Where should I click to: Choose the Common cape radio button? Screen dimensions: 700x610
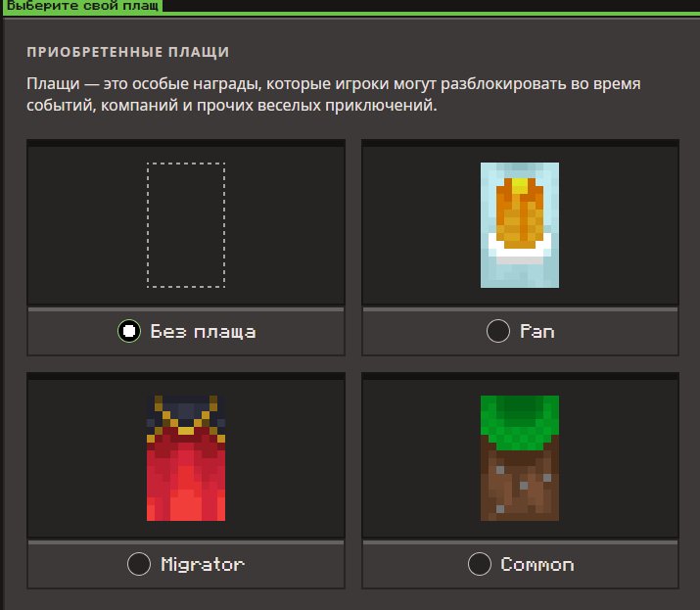click(x=480, y=564)
